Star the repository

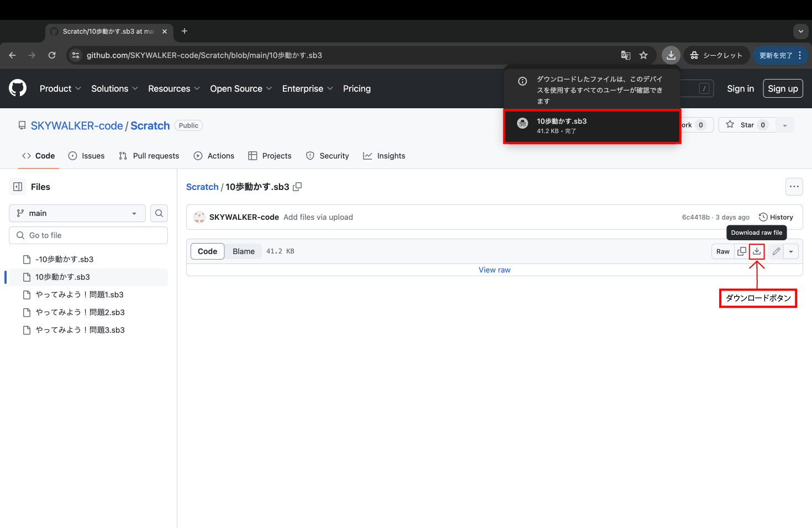(747, 125)
